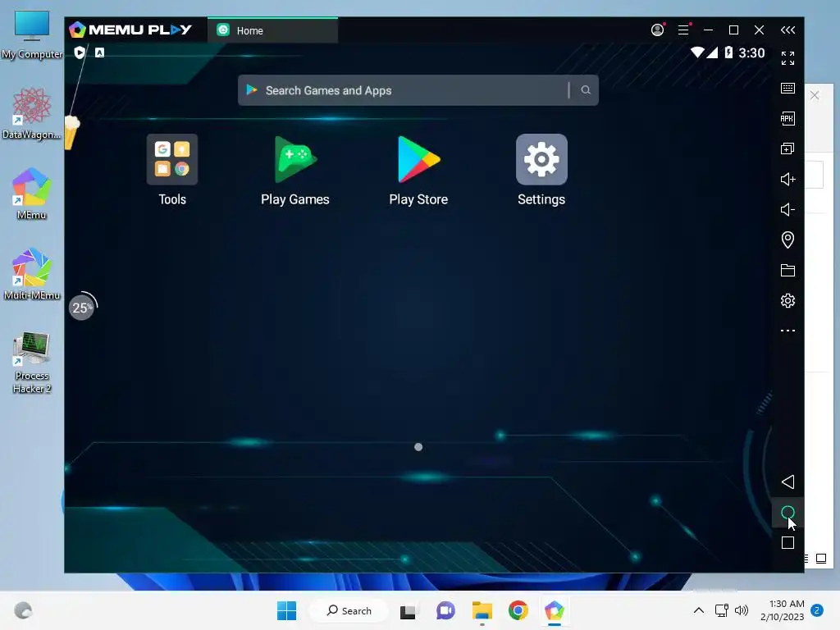Image resolution: width=840 pixels, height=630 pixels.
Task: Open the multi-window manager icon
Action: (787, 148)
